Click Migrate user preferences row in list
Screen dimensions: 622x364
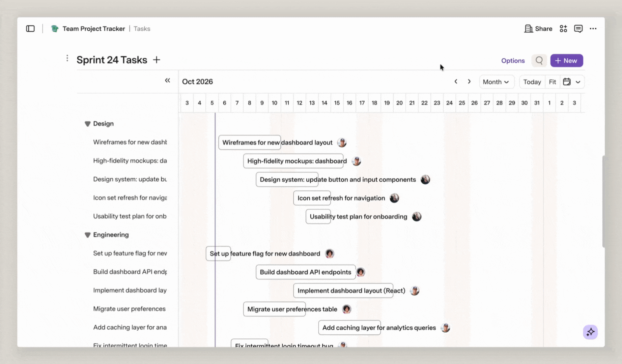pyautogui.click(x=130, y=309)
